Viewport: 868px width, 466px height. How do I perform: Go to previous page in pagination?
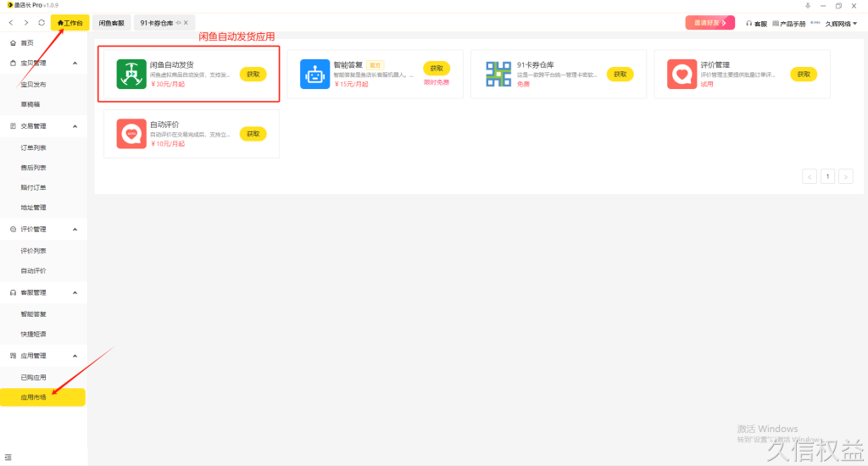coord(810,176)
